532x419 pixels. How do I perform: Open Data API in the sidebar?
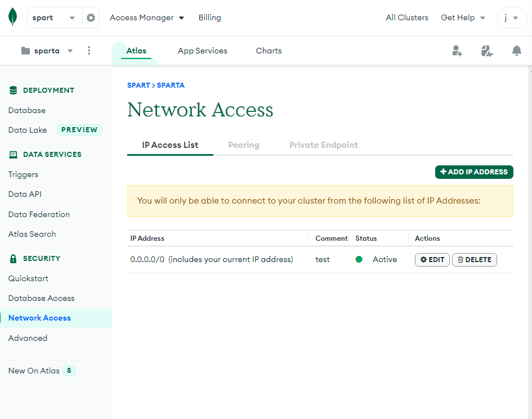point(25,194)
